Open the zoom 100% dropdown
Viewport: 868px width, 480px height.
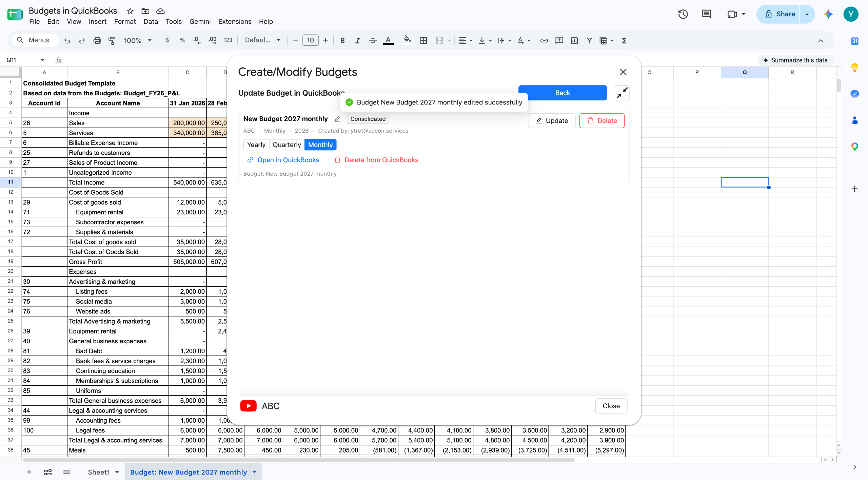point(138,40)
